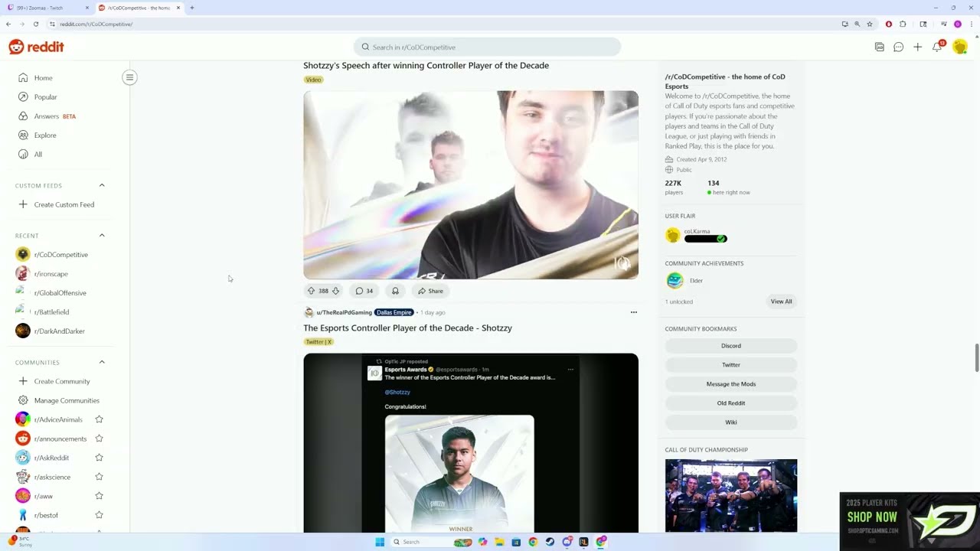This screenshot has width=980, height=551.
Task: Collapse the Recent section
Action: [102, 235]
